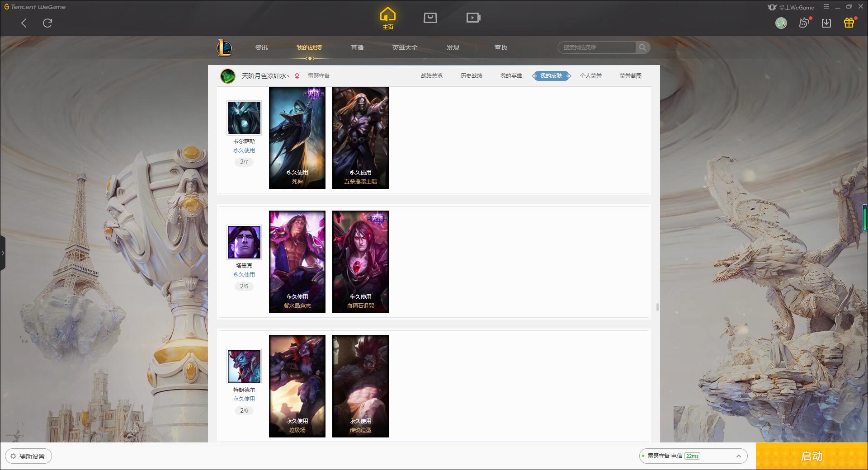Click the 特朗德尔 champion portrait
The width and height of the screenshot is (868, 470).
pos(244,367)
